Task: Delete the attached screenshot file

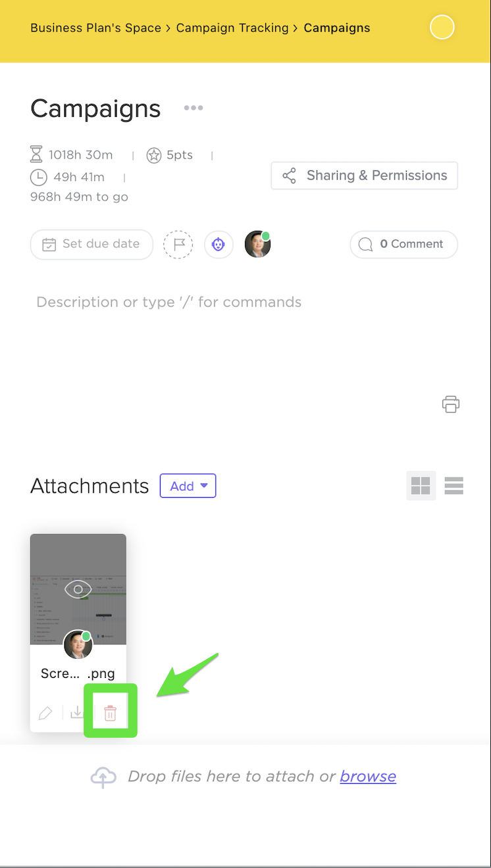Action: [109, 711]
